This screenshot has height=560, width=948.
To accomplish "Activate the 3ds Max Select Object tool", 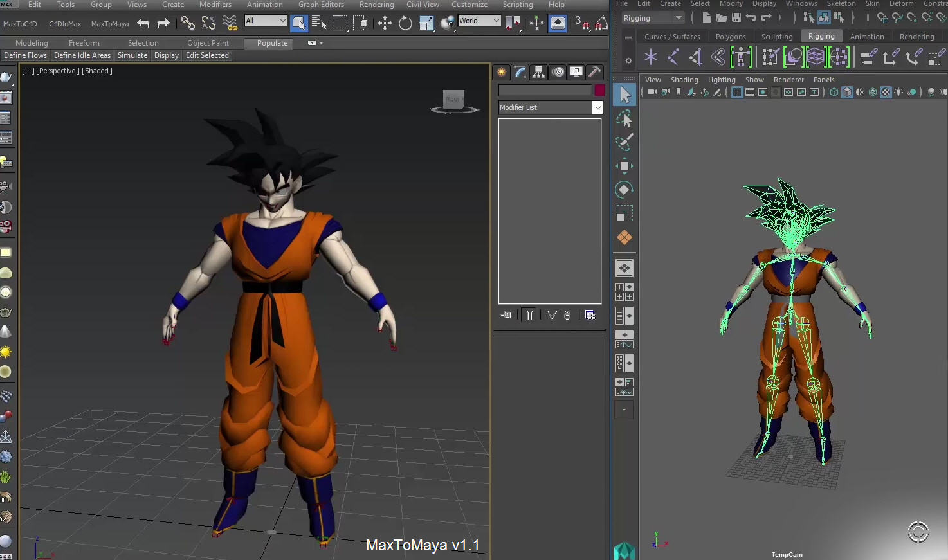I will point(299,24).
